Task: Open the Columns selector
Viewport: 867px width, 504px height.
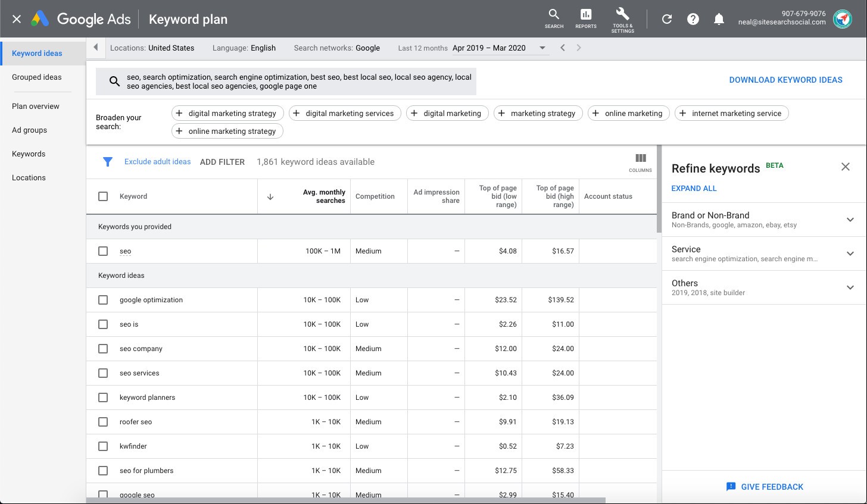Action: point(641,162)
